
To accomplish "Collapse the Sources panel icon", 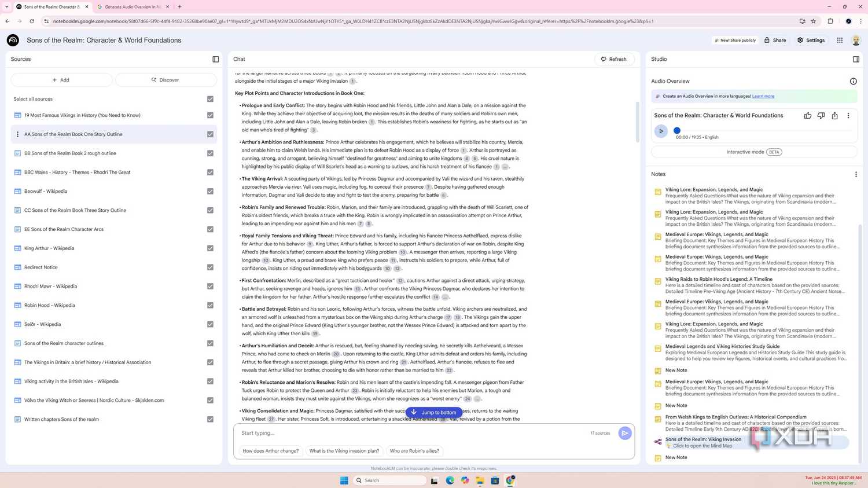I will (216, 59).
